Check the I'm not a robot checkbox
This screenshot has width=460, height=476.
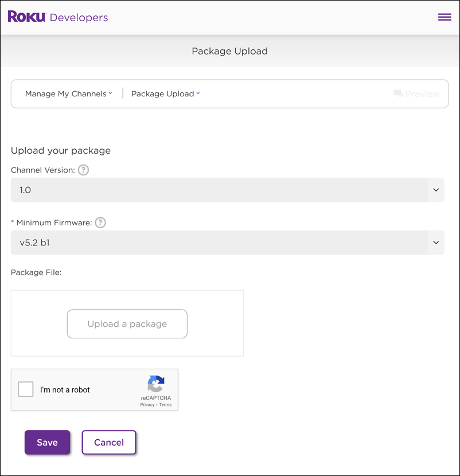[x=26, y=389]
